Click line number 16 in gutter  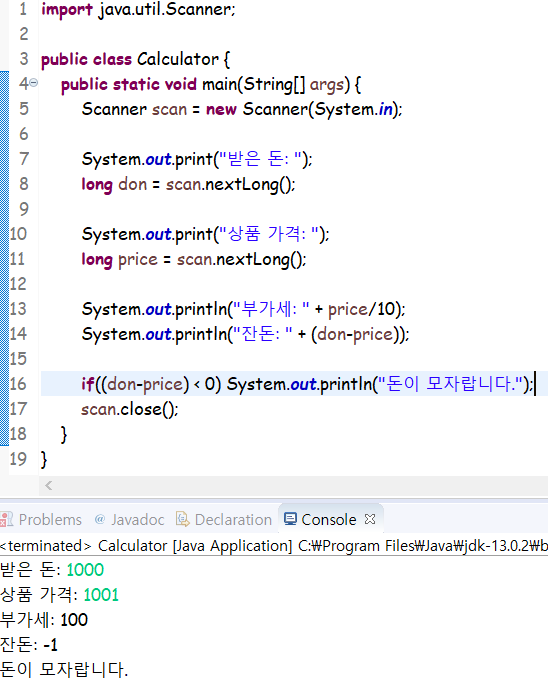(x=18, y=384)
